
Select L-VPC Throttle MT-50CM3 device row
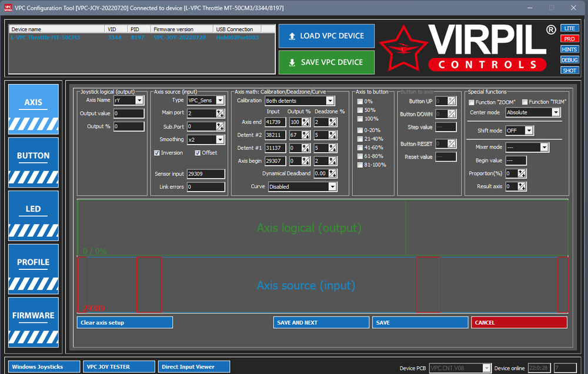click(x=142, y=38)
